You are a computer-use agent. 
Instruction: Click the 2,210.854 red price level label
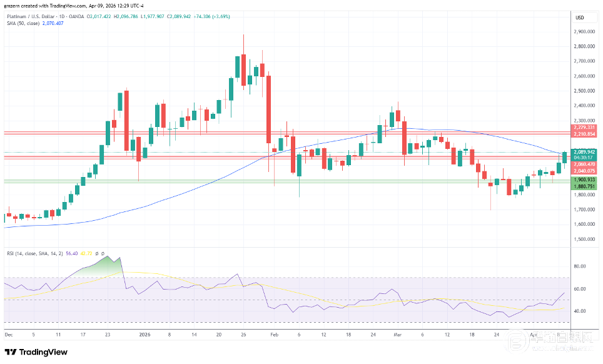pos(583,134)
